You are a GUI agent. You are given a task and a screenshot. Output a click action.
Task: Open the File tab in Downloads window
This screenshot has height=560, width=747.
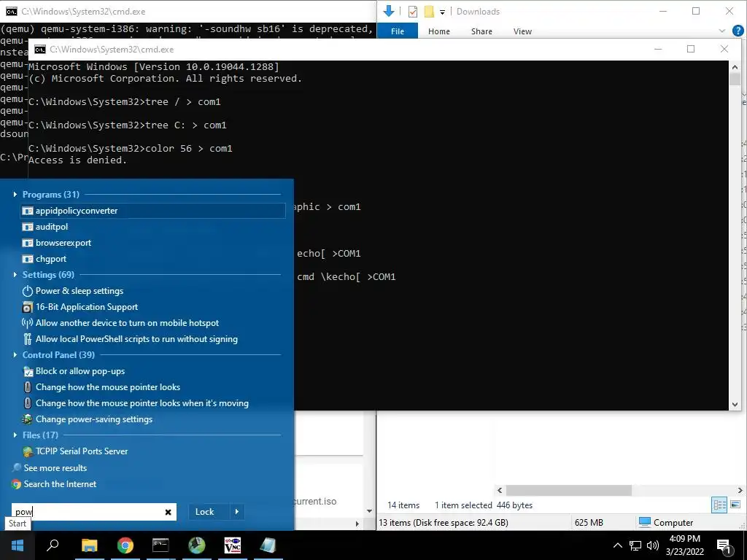coord(398,31)
